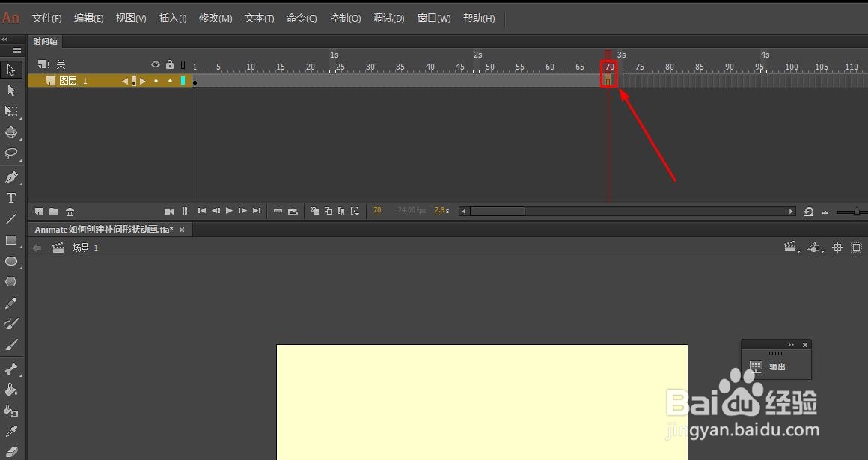Viewport: 868px width, 460px height.
Task: Close the Animate document tab
Action: [182, 230]
